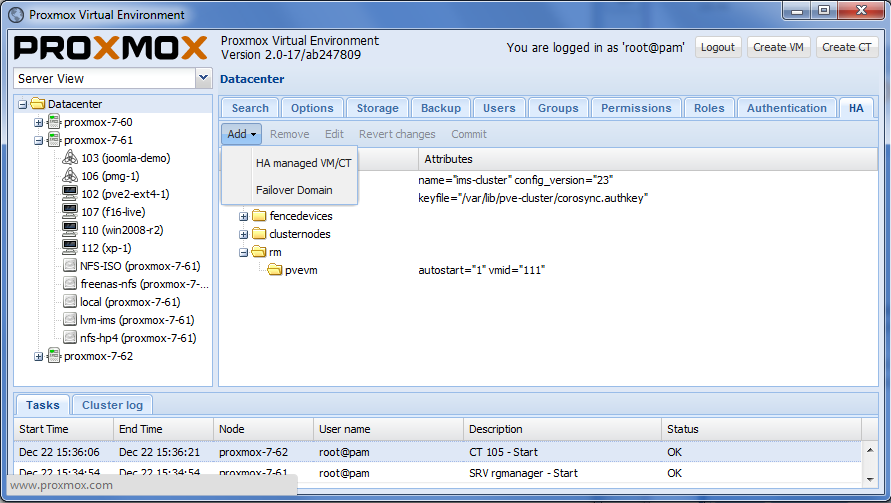Click task log scrollbar down arrow

pos(870,480)
